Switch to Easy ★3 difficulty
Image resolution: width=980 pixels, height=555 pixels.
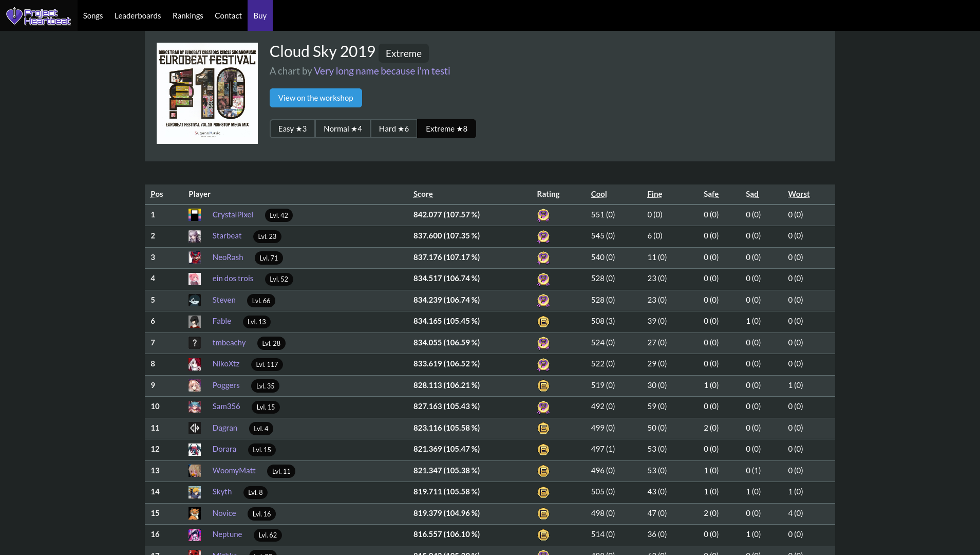(292, 129)
